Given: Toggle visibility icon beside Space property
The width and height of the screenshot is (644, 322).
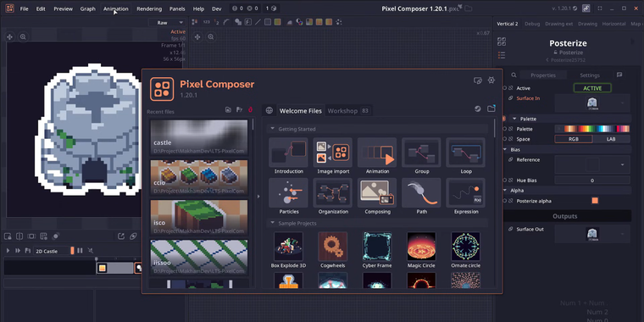Looking at the screenshot, I should pyautogui.click(x=510, y=139).
